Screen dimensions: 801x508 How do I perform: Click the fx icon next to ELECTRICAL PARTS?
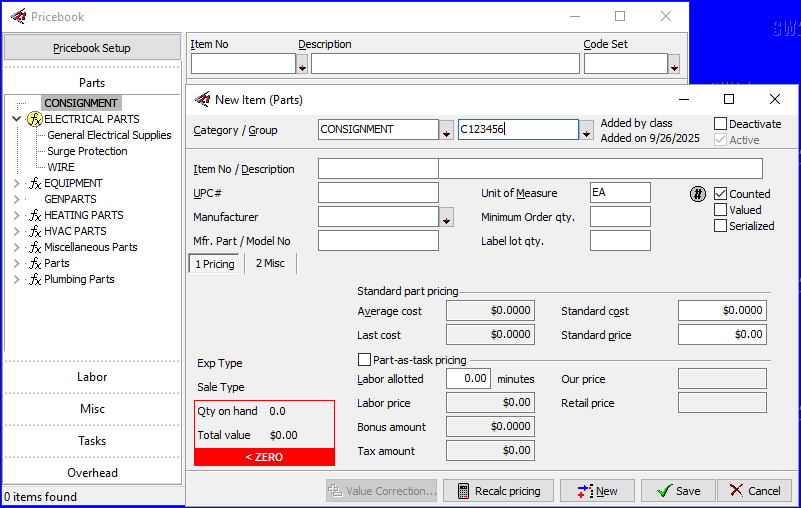point(34,119)
